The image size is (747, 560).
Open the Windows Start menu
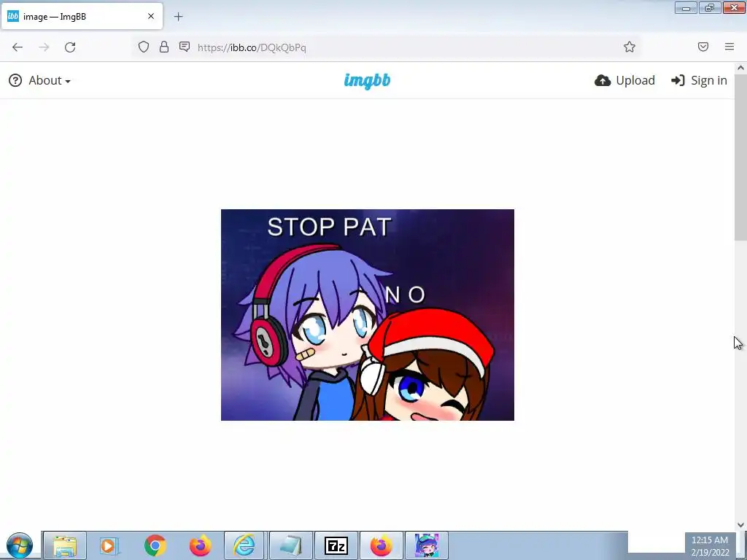click(x=20, y=545)
